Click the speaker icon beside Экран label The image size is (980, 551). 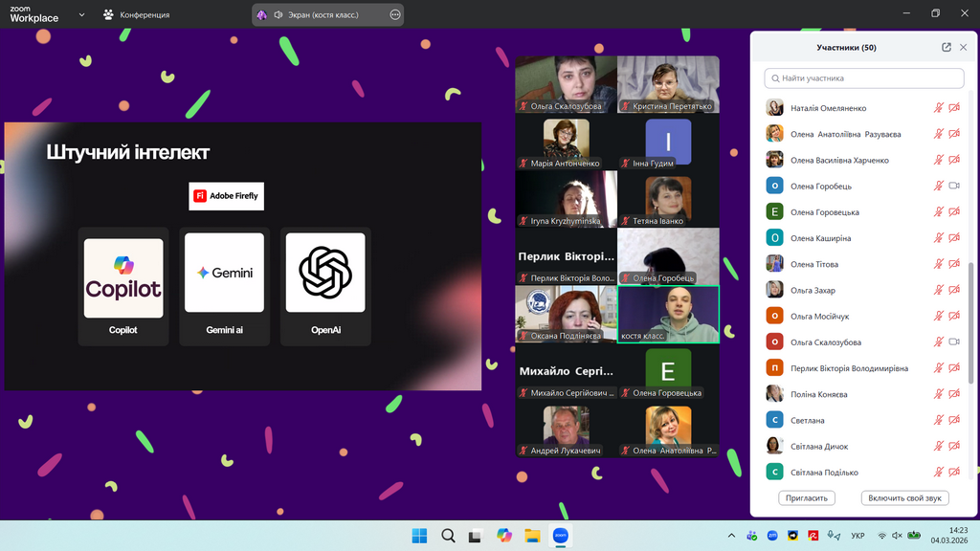[x=278, y=15]
